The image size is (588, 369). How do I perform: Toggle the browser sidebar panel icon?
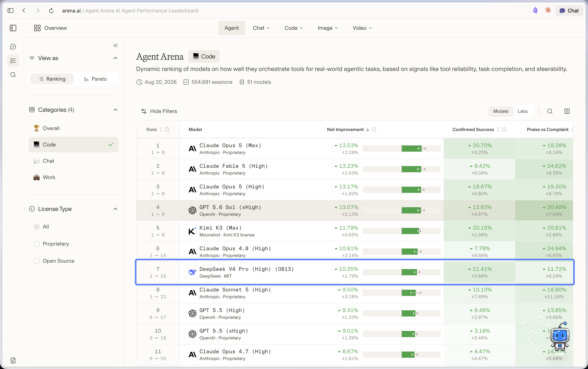pos(10,11)
